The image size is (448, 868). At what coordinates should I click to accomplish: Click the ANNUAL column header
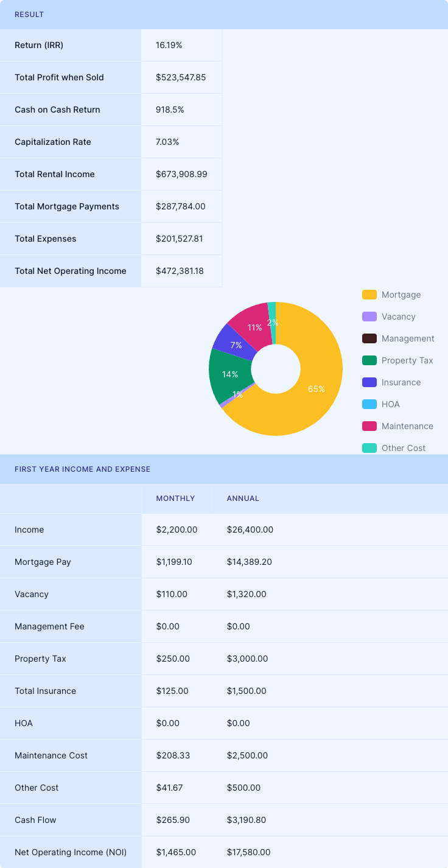(x=243, y=499)
